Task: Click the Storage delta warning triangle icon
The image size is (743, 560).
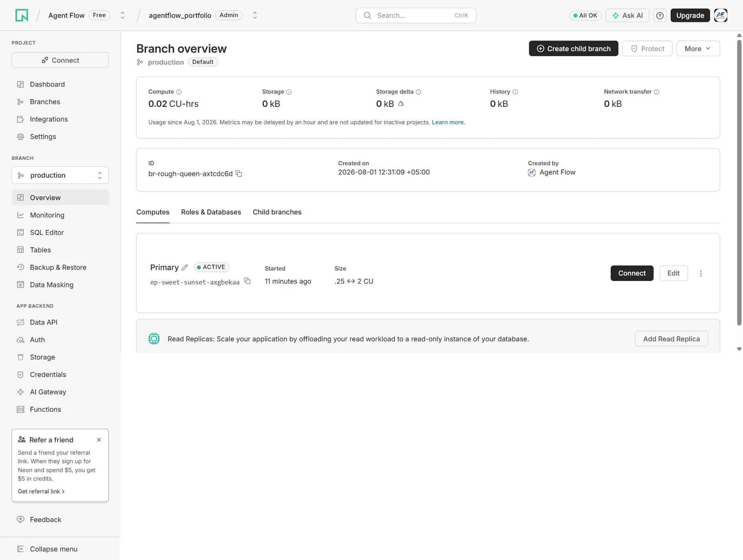Action: (401, 104)
